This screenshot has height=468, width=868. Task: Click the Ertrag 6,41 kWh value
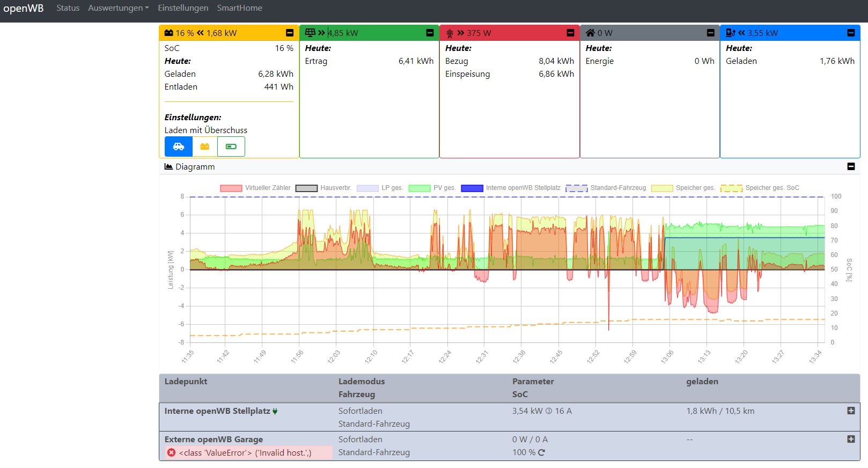[416, 61]
